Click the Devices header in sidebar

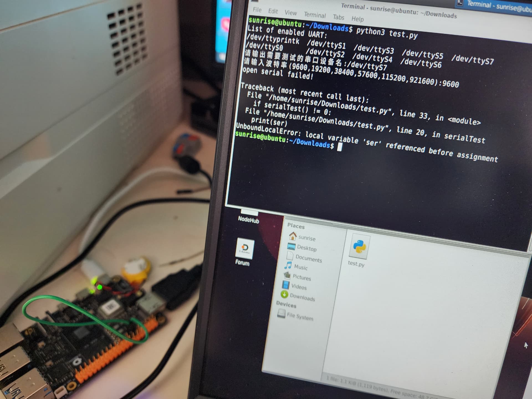286,305
